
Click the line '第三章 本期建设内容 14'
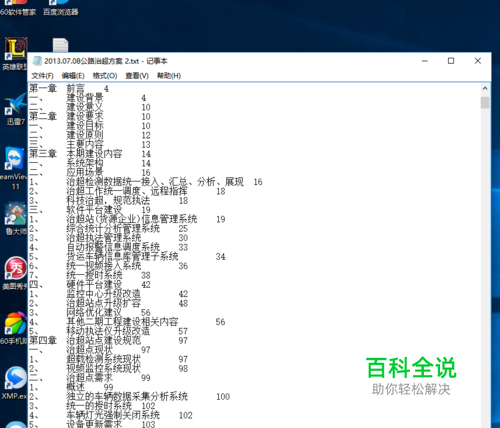[90, 154]
